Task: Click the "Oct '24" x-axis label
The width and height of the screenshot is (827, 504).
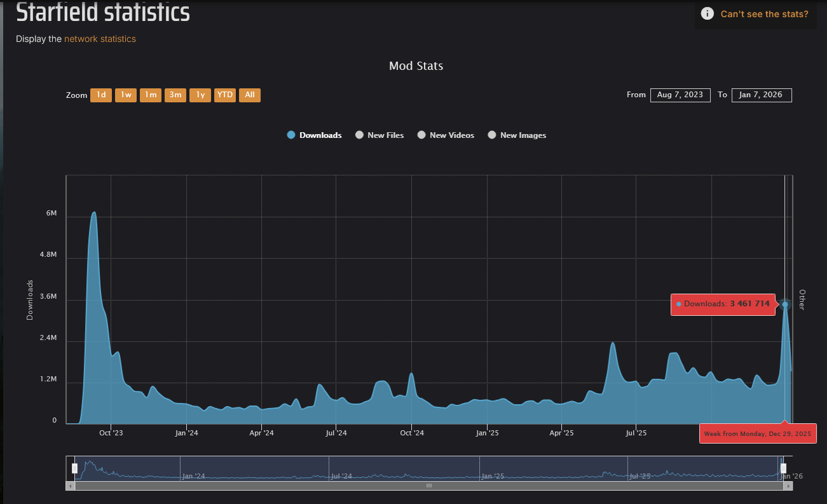Action: tap(412, 433)
